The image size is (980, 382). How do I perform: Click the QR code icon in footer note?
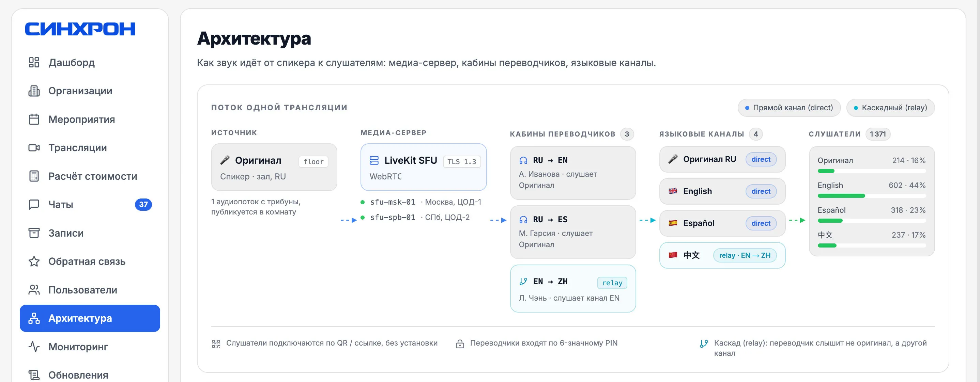tap(216, 344)
